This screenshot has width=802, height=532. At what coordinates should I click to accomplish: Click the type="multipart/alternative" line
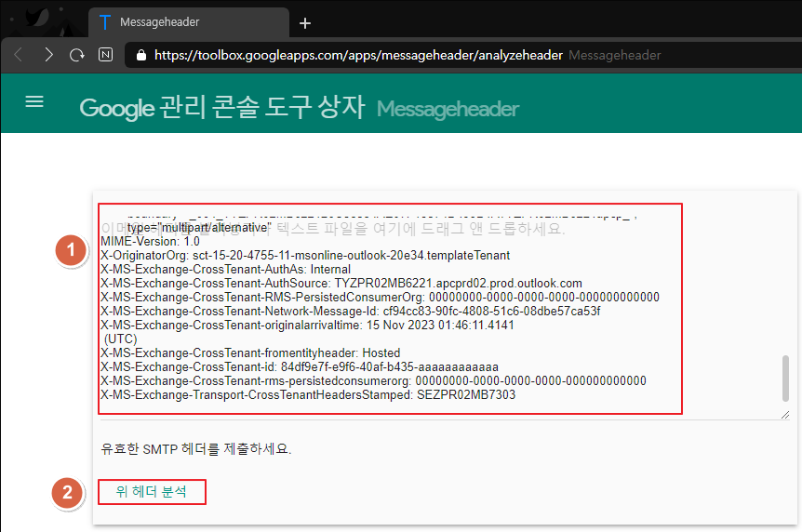(x=199, y=228)
